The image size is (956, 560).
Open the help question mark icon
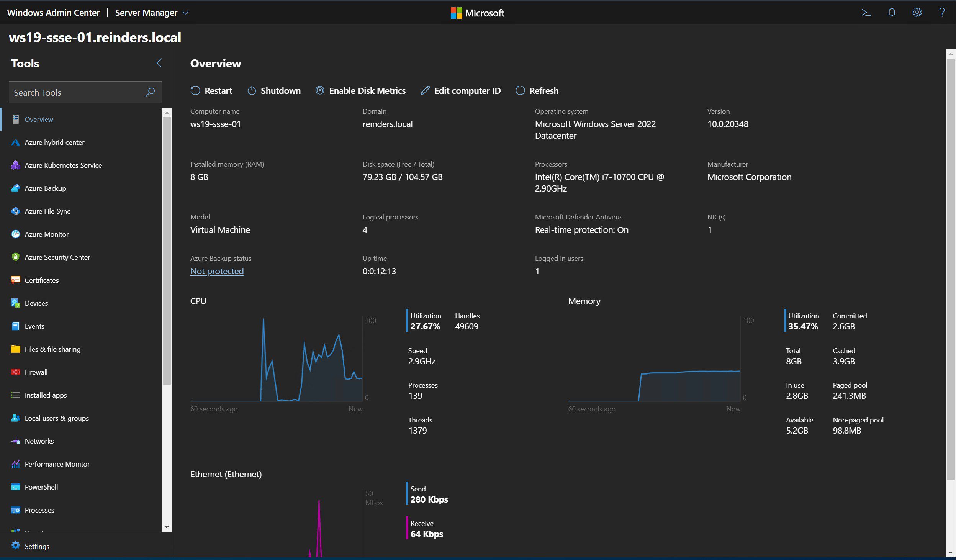pyautogui.click(x=942, y=13)
